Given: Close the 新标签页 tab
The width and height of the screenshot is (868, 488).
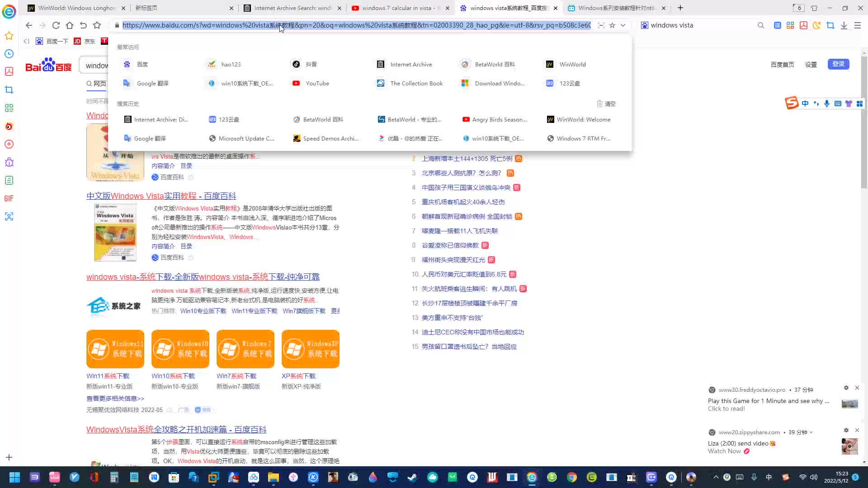Looking at the screenshot, I should pos(231,8).
